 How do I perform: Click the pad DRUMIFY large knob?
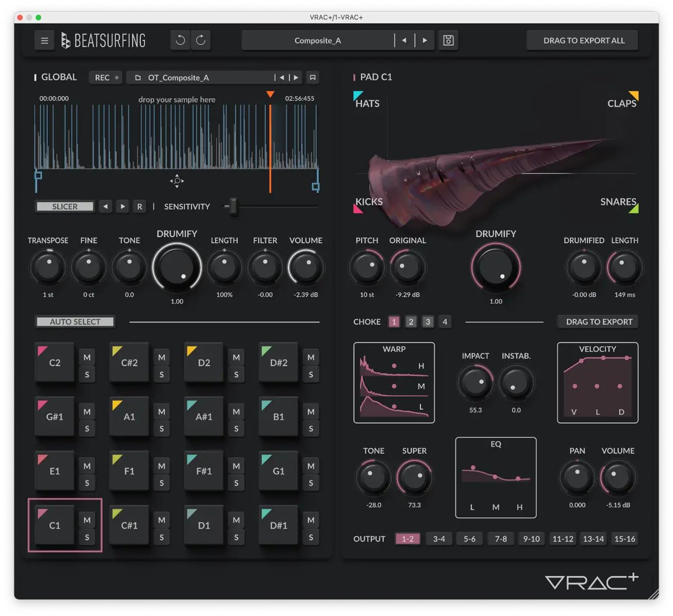tap(496, 267)
